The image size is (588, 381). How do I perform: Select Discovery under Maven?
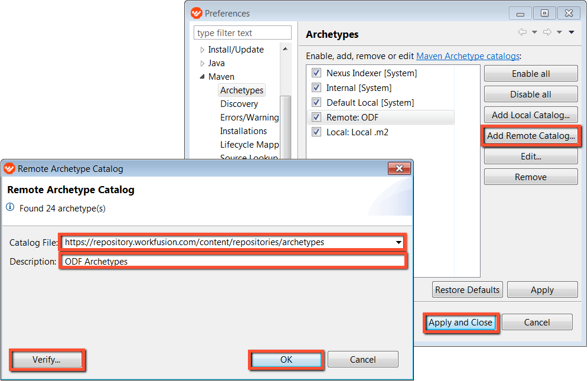click(x=239, y=104)
